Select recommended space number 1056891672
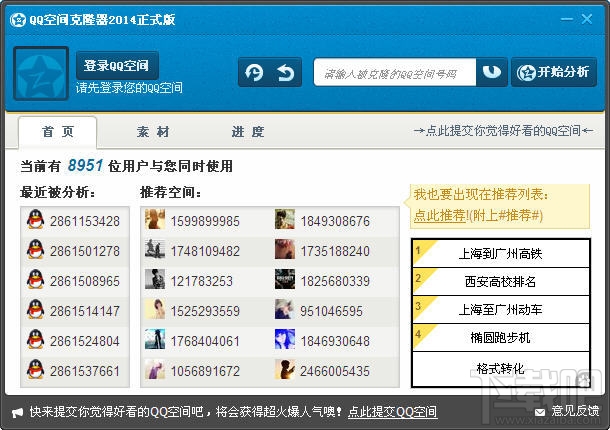610x430 pixels. click(x=205, y=371)
